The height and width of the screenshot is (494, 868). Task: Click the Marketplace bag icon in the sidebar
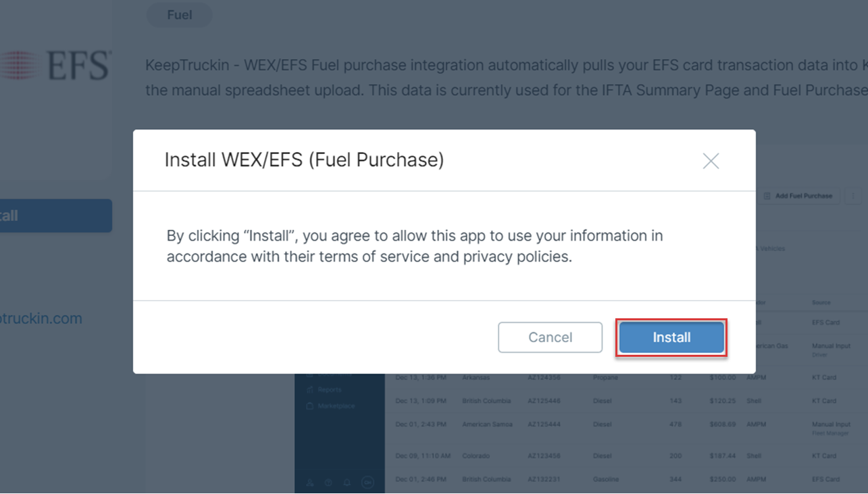310,406
